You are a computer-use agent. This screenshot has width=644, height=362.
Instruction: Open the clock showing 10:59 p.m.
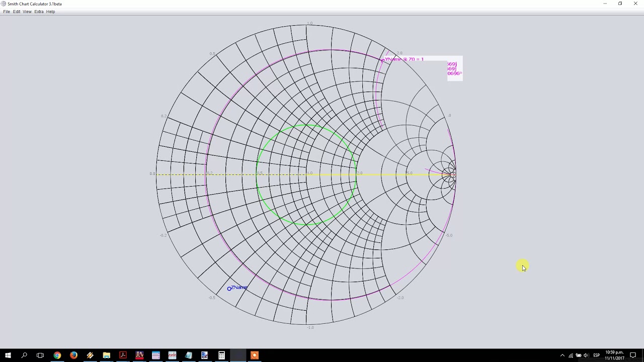pos(614,355)
